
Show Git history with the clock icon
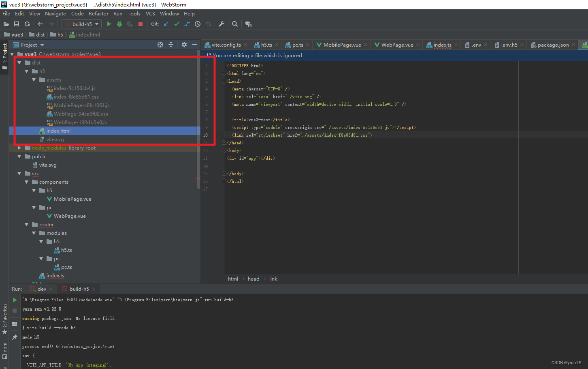pos(198,24)
